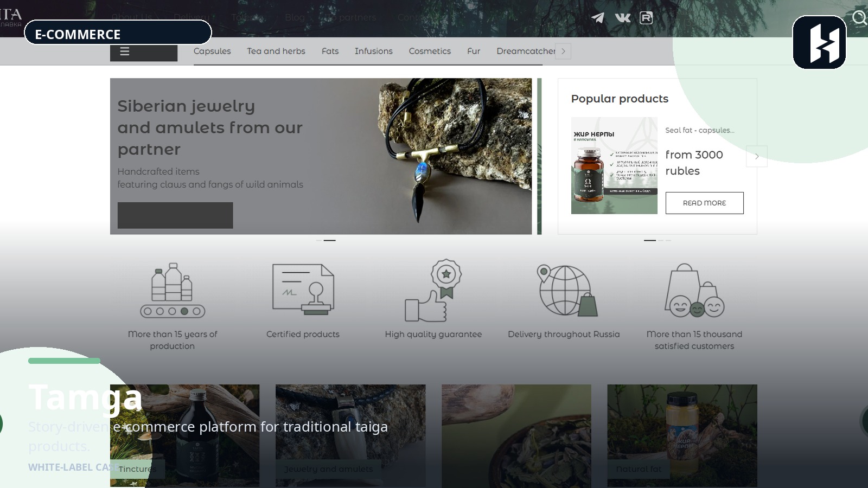Open the VK social network icon
This screenshot has width=868, height=488.
click(x=623, y=18)
